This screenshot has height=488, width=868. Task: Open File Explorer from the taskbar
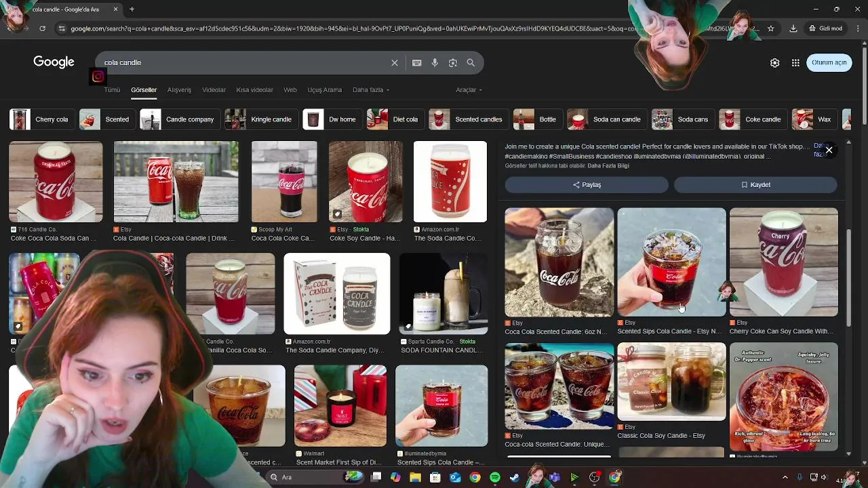pos(416,477)
